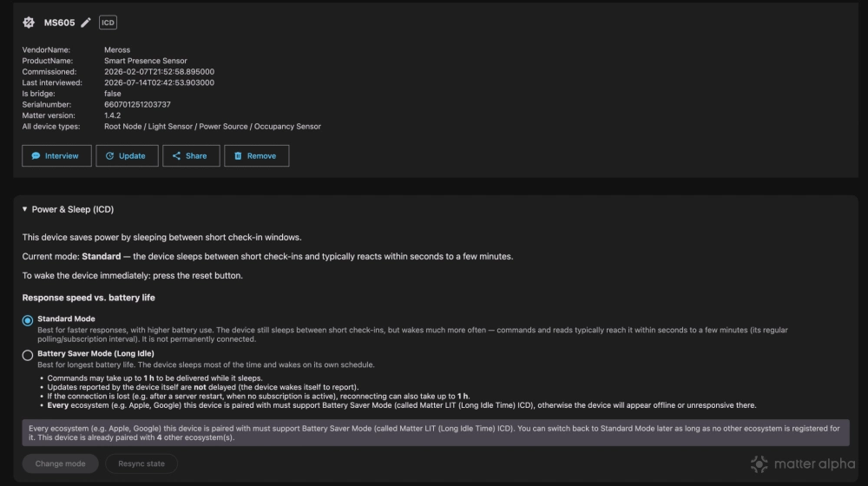Collapse the Power & Sleep (ICD) section

pos(24,209)
